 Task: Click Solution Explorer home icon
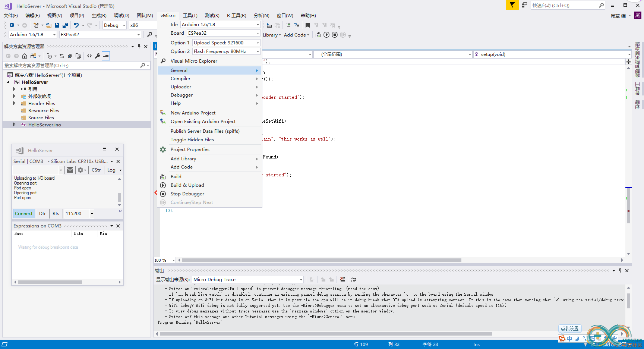tap(25, 56)
